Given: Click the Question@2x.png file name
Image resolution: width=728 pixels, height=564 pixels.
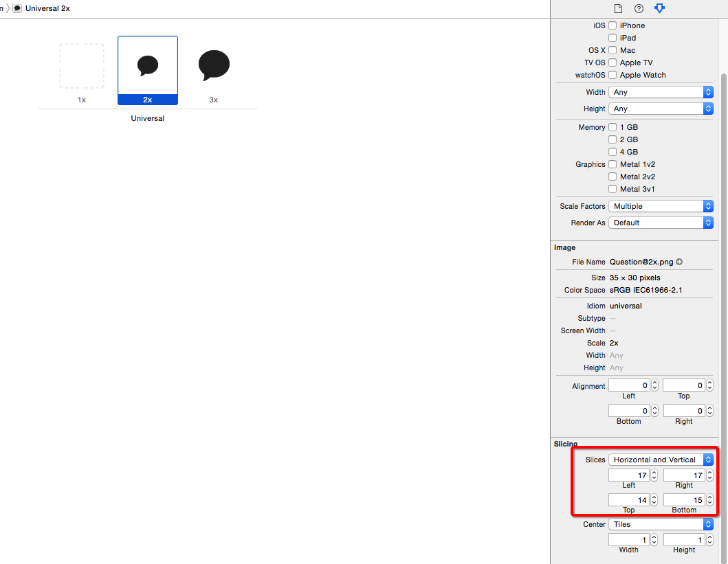Looking at the screenshot, I should (x=641, y=262).
